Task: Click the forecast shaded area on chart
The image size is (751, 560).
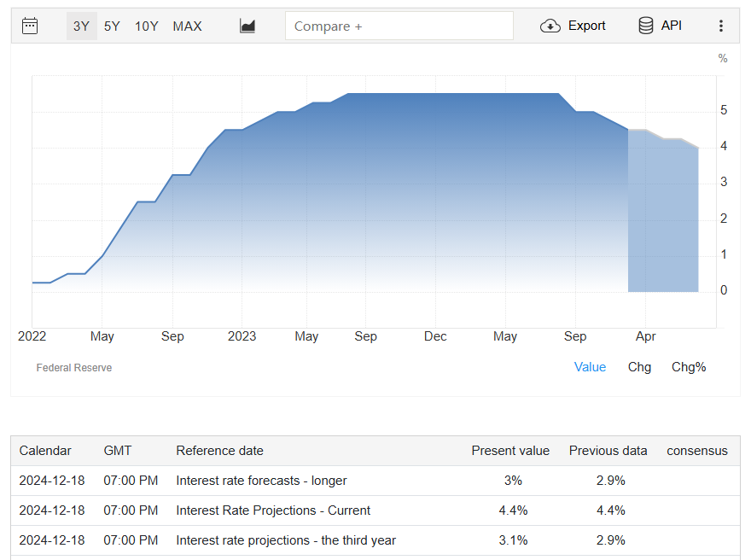Action: tap(663, 222)
